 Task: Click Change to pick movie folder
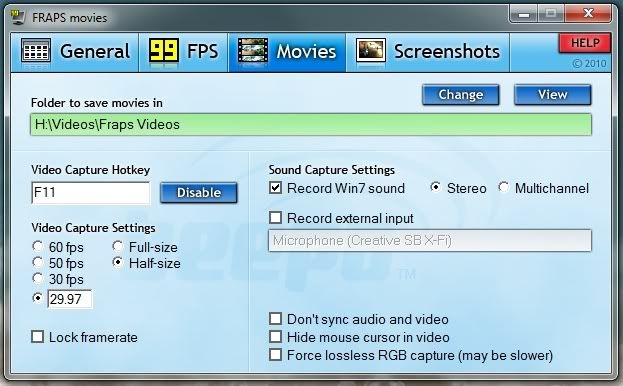coord(460,95)
